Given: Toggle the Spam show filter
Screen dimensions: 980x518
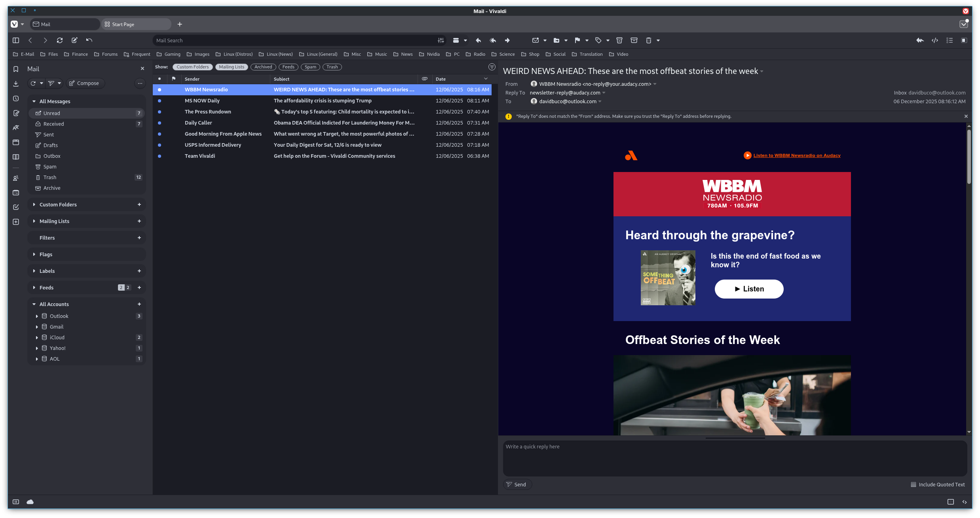Looking at the screenshot, I should 310,67.
